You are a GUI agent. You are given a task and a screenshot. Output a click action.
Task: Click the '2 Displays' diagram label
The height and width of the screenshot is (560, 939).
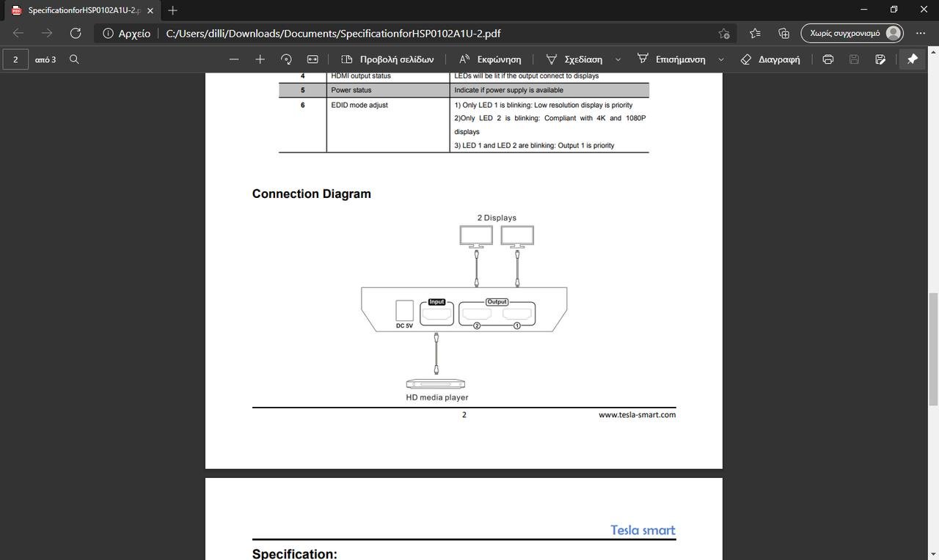(x=497, y=218)
